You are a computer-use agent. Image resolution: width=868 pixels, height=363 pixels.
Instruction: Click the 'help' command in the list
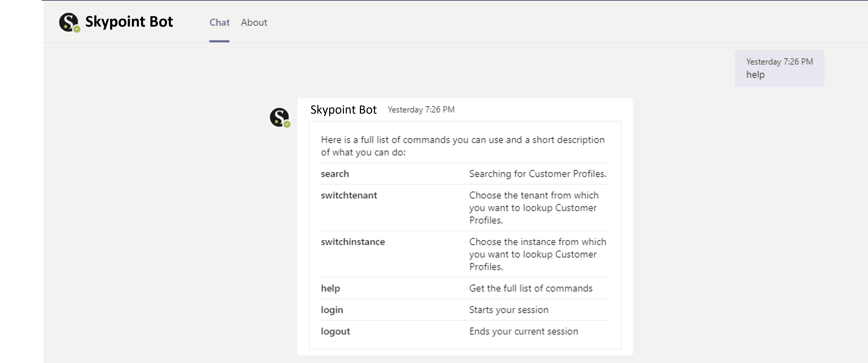pos(330,289)
